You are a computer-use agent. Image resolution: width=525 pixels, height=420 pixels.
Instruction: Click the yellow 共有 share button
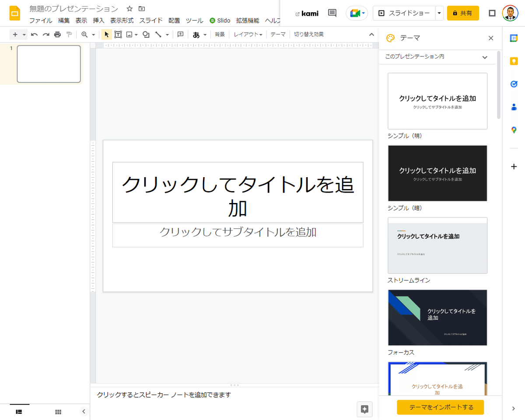point(463,13)
